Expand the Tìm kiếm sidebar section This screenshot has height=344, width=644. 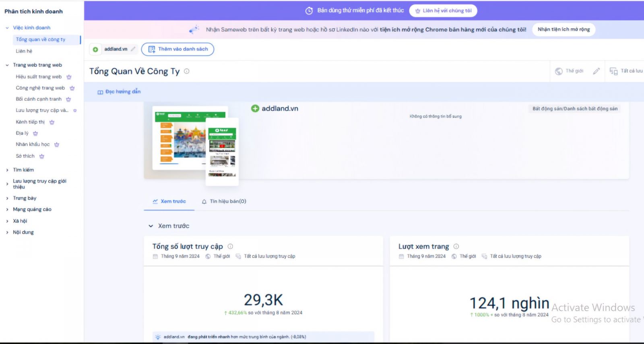7,170
